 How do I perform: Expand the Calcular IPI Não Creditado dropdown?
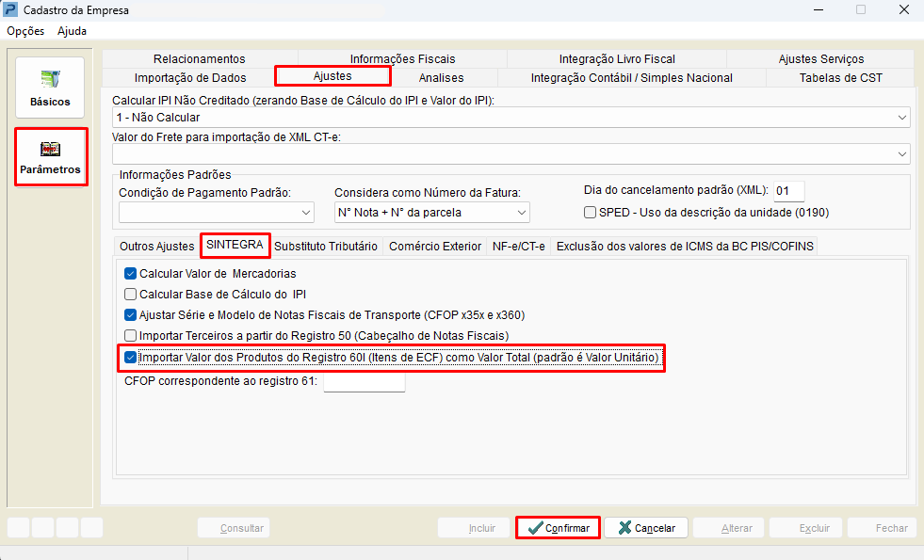(901, 118)
